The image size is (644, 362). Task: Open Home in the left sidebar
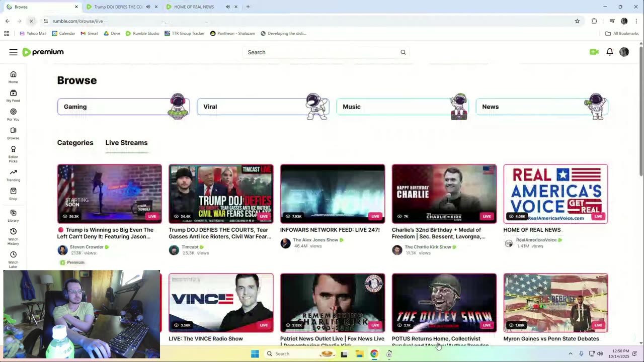[13, 77]
